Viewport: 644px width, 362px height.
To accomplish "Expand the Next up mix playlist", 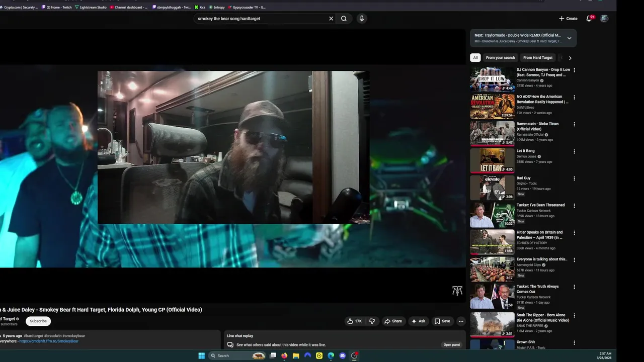I will 569,38.
